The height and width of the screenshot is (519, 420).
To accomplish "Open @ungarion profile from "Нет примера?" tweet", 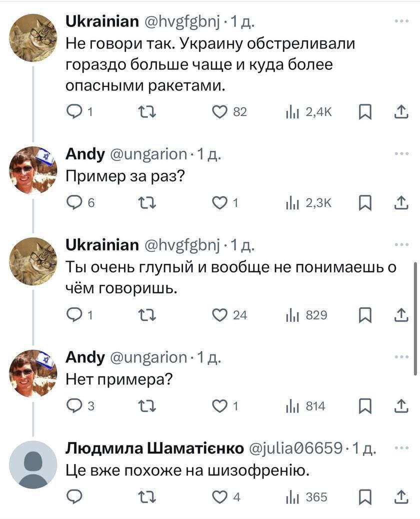I will tap(148, 357).
